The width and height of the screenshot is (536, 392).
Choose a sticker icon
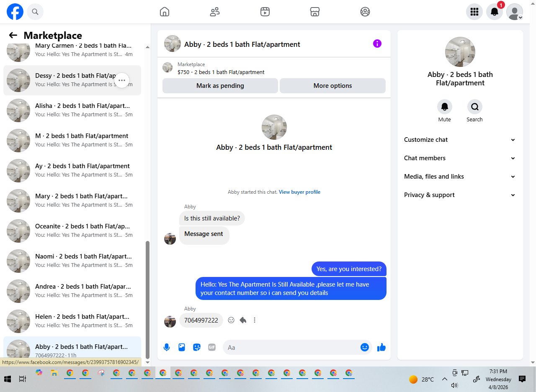[x=197, y=347]
